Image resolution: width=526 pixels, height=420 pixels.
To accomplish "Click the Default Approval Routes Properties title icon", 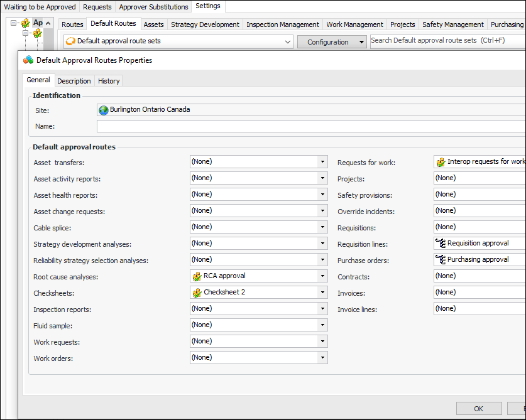I will pyautogui.click(x=28, y=60).
